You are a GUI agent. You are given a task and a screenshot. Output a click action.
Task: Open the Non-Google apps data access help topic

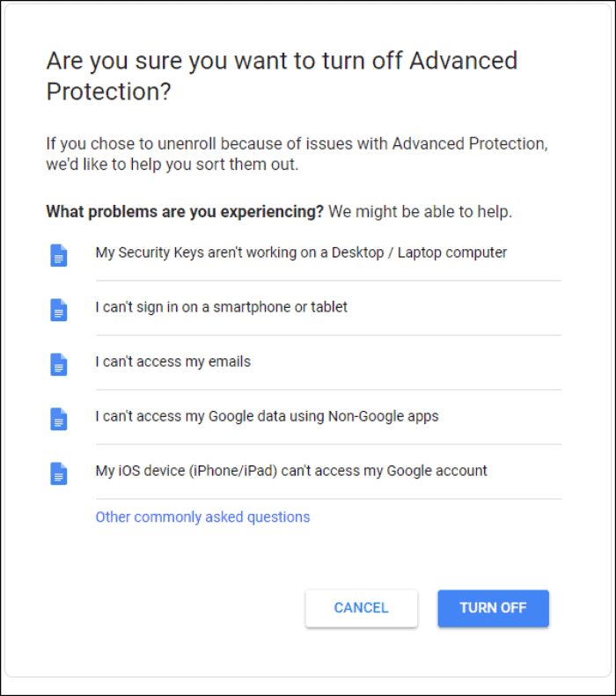(x=267, y=416)
